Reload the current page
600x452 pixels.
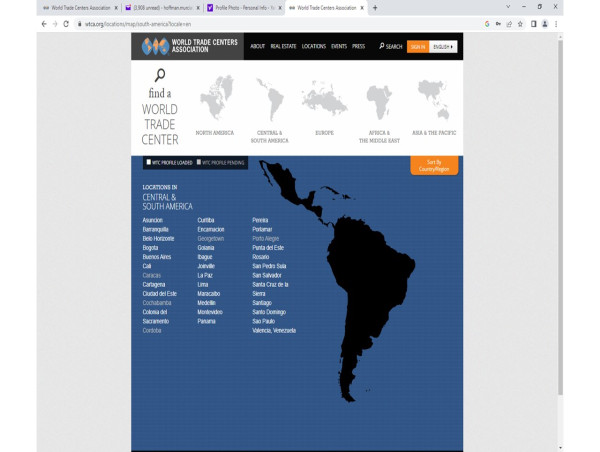point(66,24)
